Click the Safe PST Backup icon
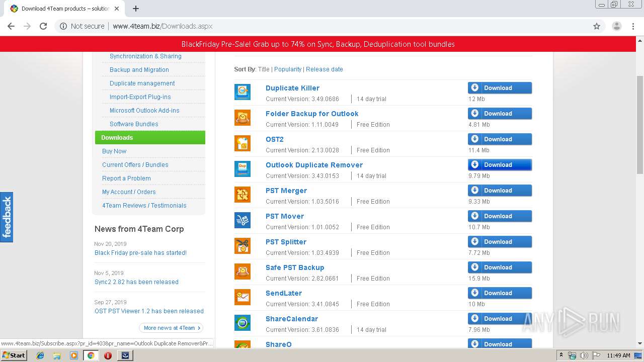The image size is (644, 362). pos(243,271)
